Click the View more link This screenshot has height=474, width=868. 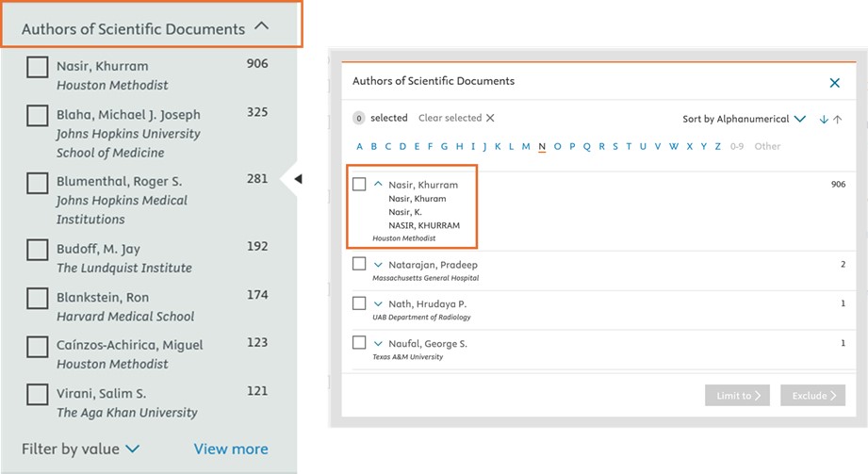[x=231, y=449]
